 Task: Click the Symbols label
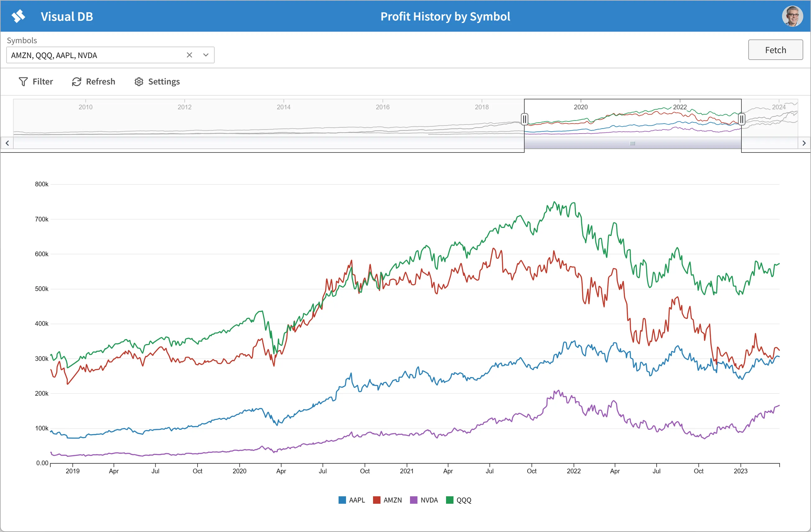tap(22, 40)
